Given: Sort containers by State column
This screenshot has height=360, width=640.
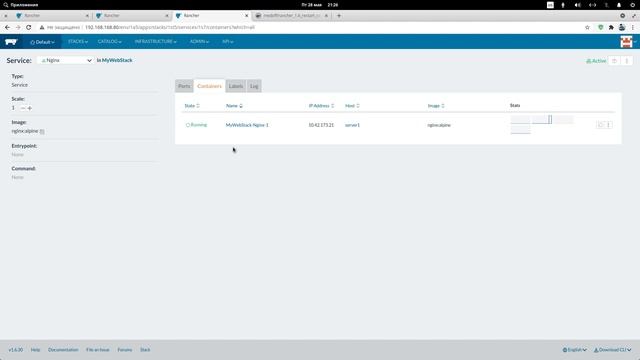Looking at the screenshot, I should 192,106.
